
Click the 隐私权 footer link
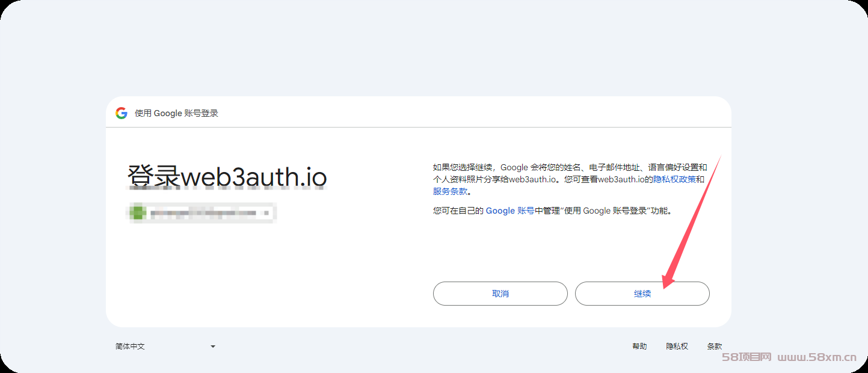click(x=677, y=347)
